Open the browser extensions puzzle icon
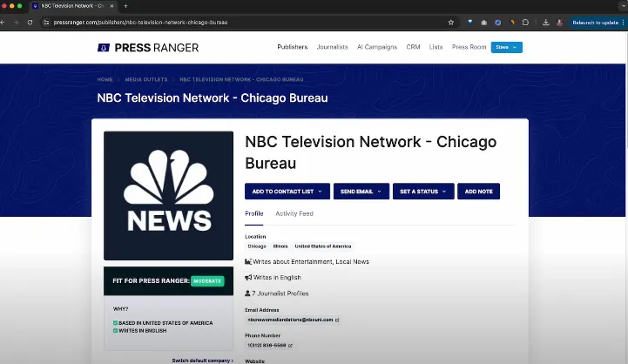The image size is (628, 364). [525, 22]
